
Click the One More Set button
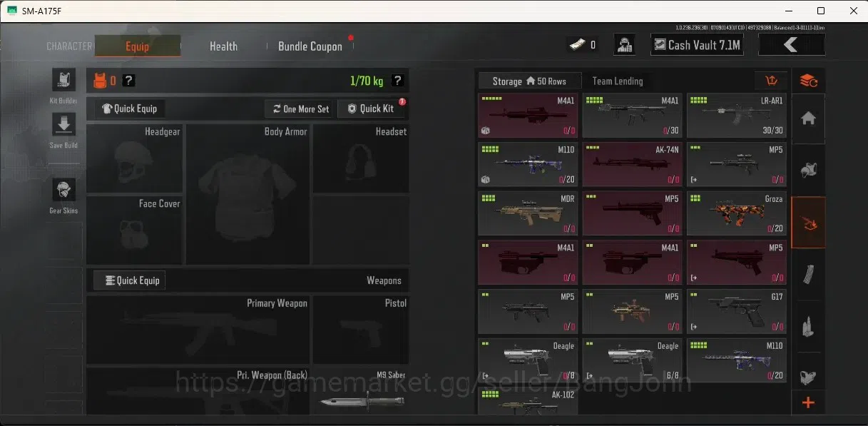coord(300,108)
